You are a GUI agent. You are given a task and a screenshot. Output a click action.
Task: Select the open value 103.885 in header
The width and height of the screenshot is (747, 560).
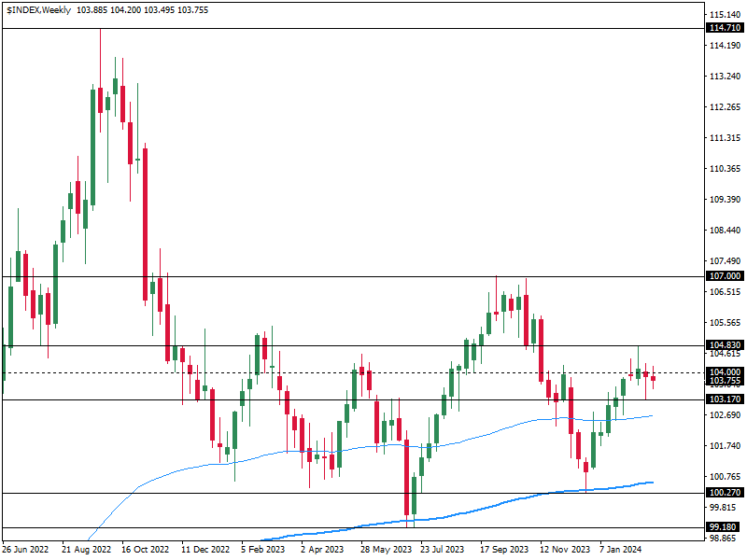tap(92, 10)
